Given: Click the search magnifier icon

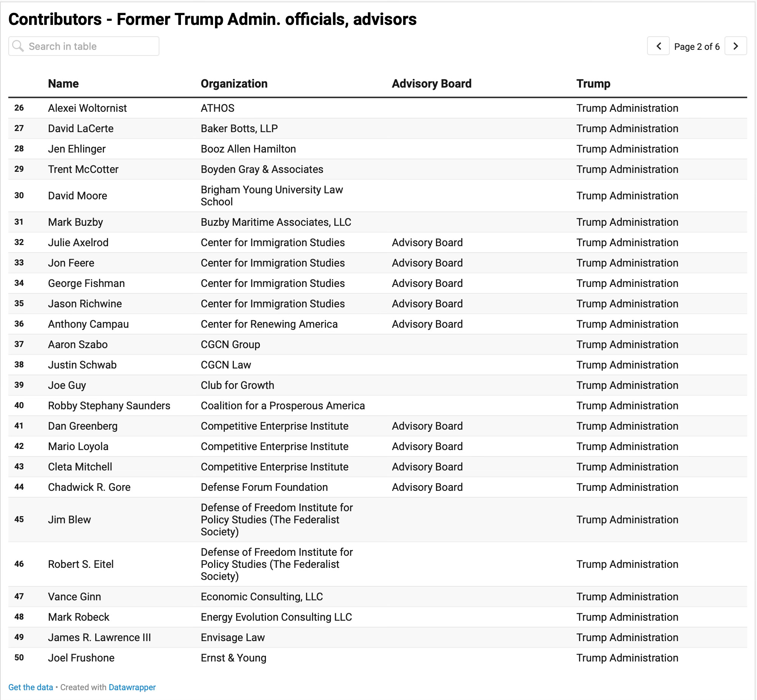Looking at the screenshot, I should click(x=18, y=46).
